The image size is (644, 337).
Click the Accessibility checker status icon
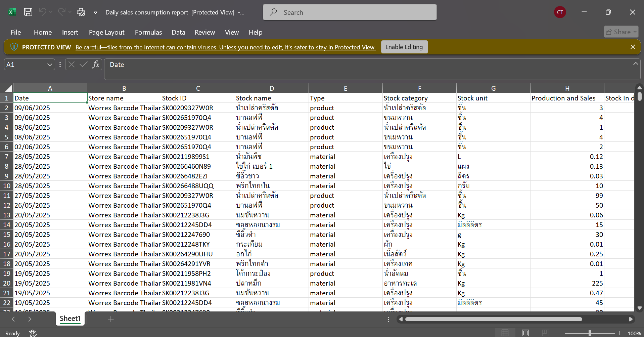click(x=33, y=333)
